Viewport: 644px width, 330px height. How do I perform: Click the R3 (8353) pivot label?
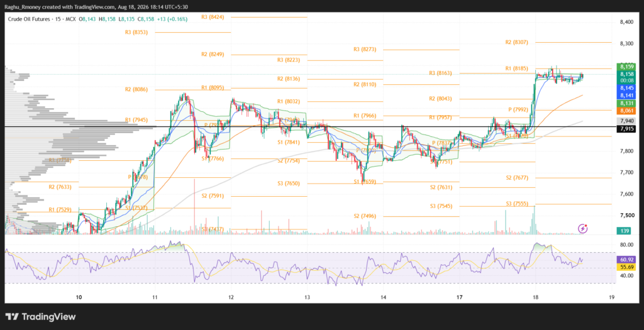[x=136, y=32]
